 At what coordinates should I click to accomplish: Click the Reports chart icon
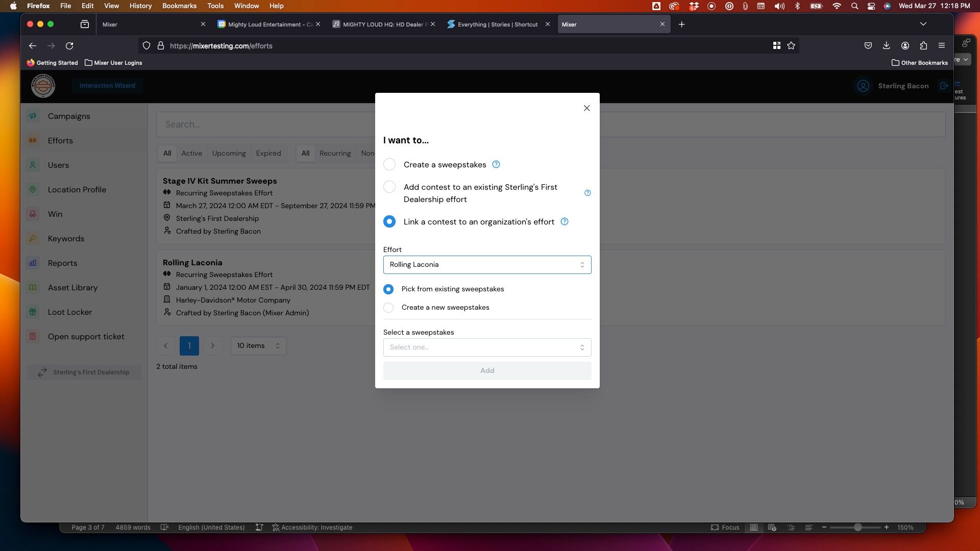coord(33,263)
